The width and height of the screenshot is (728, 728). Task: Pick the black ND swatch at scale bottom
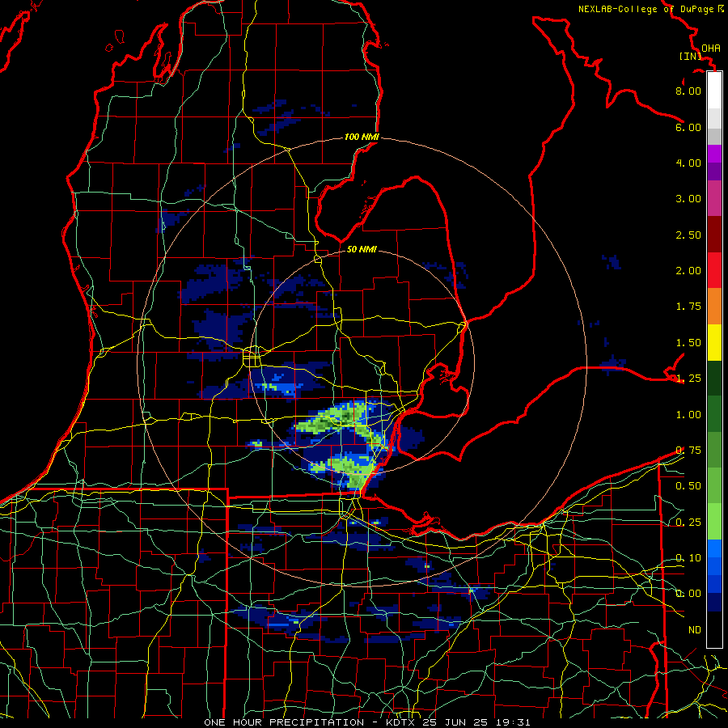coord(714,629)
